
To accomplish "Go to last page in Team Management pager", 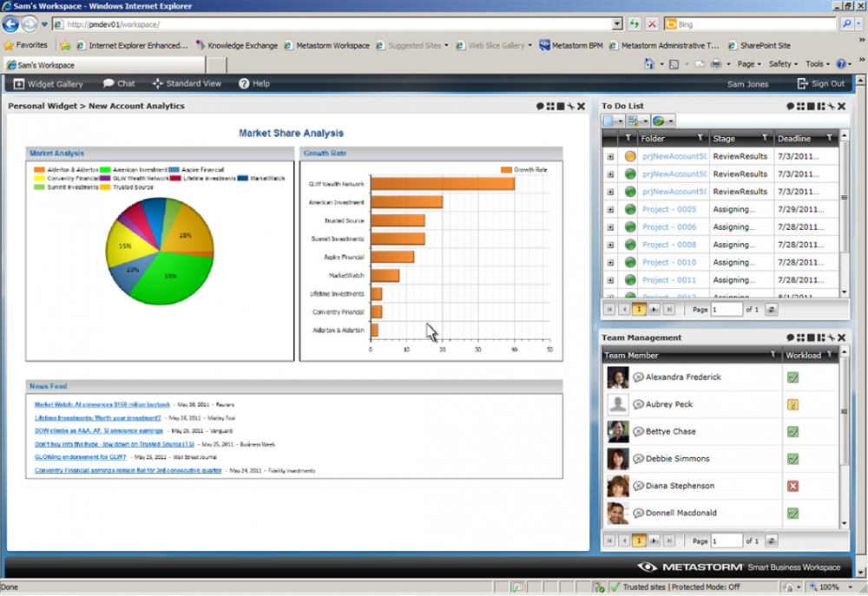I will [668, 541].
